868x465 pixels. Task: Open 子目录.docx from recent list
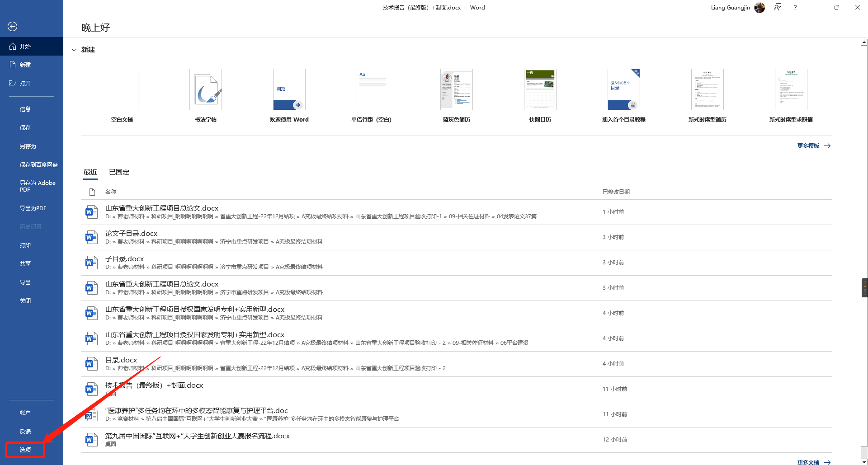click(x=457, y=263)
